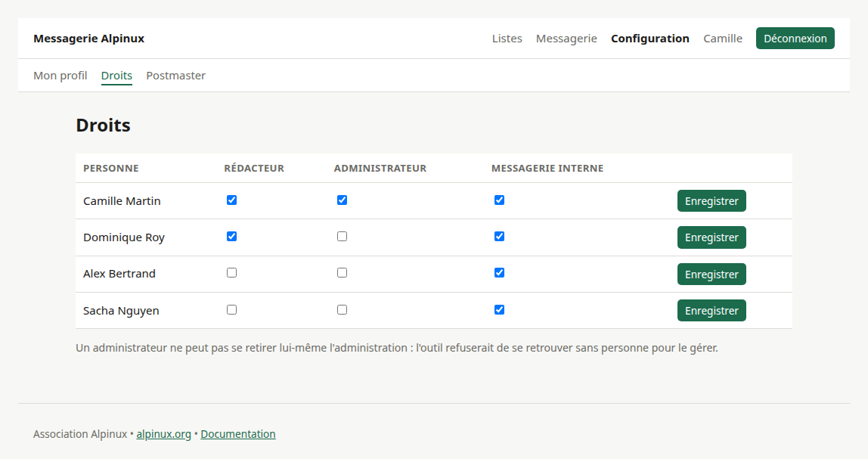Click Enregistrer for Dominique Roy
Image resolution: width=868 pixels, height=459 pixels.
711,237
